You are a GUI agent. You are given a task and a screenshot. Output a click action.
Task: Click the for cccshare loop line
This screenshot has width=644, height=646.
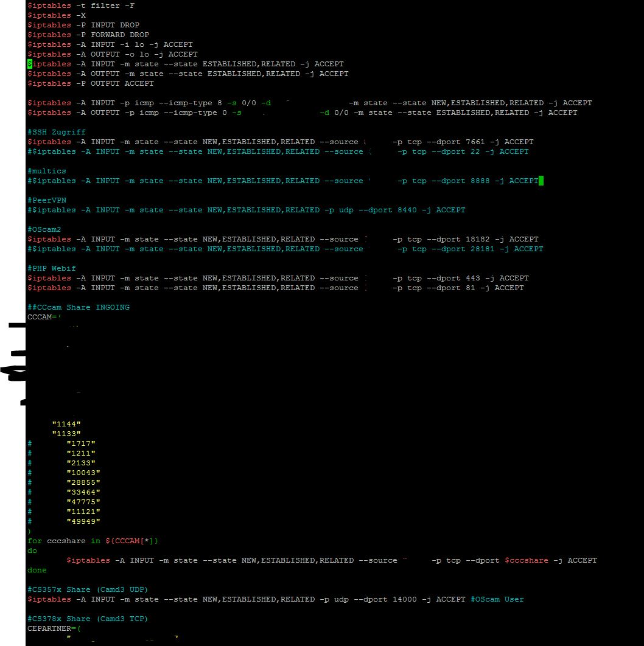point(93,541)
